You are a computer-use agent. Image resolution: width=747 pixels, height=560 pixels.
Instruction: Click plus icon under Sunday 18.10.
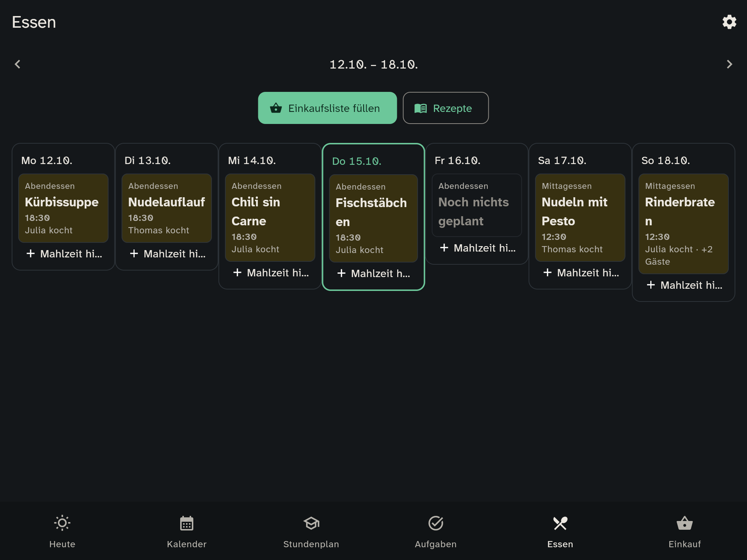click(x=651, y=285)
